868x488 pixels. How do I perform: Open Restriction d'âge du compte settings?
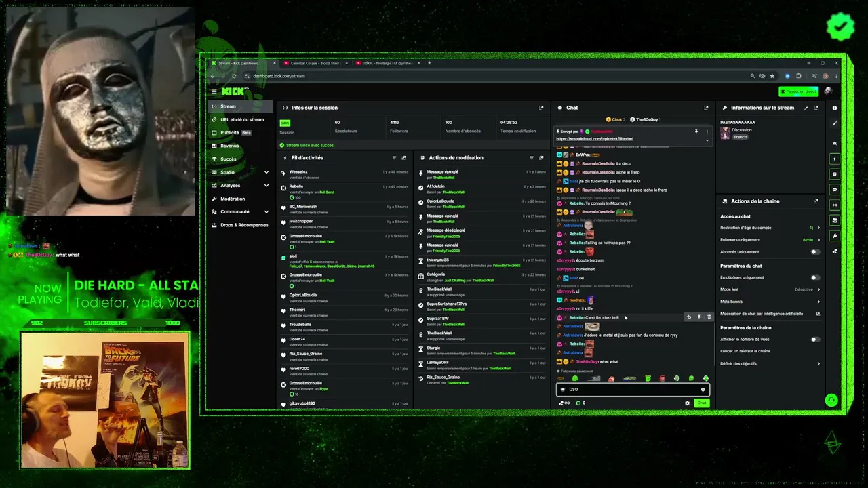(x=770, y=228)
